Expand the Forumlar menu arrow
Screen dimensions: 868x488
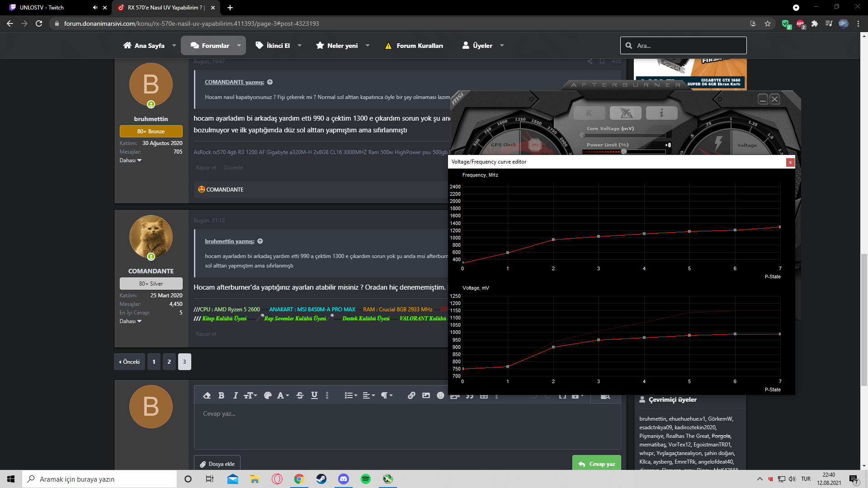coord(239,46)
